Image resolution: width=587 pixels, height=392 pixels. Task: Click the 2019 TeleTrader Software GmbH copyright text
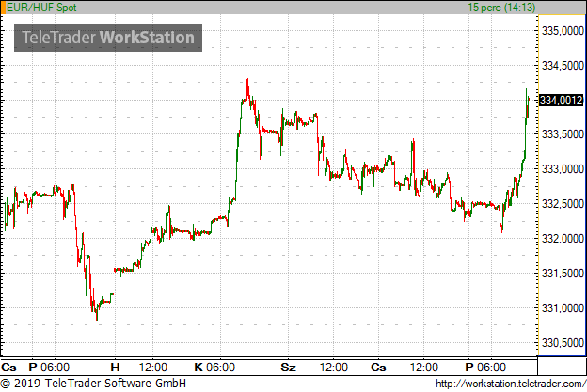pos(93,384)
